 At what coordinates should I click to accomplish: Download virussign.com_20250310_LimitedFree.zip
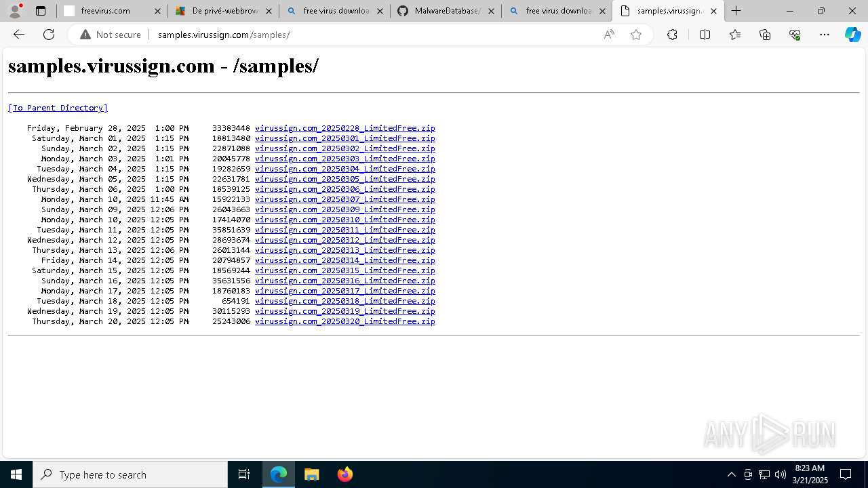pos(344,220)
